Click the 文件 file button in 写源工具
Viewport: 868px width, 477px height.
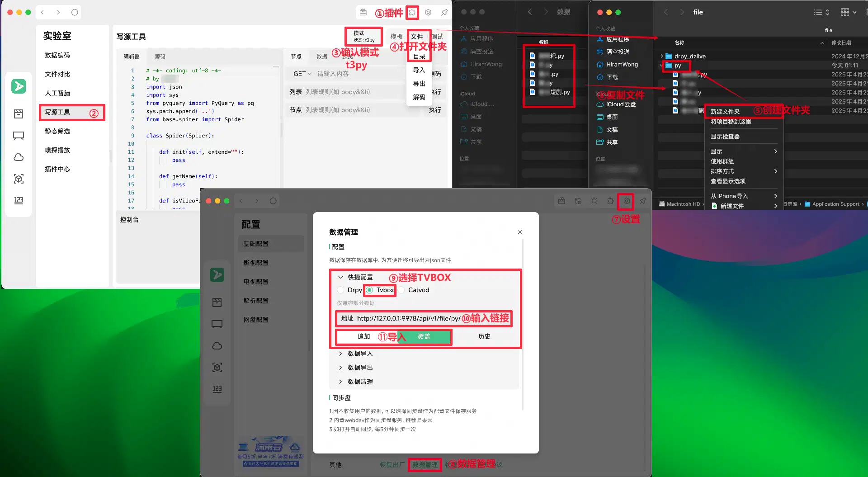pyautogui.click(x=417, y=37)
